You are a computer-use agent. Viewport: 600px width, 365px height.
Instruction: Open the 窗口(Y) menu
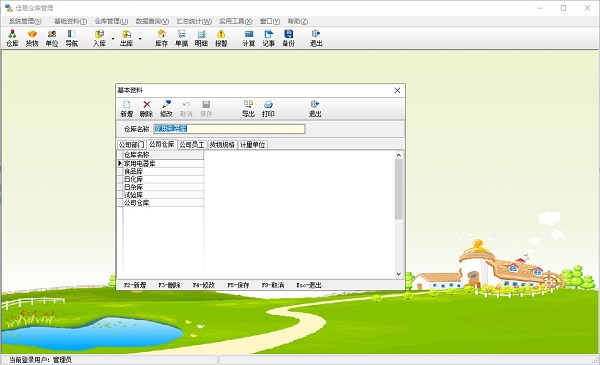pos(270,21)
